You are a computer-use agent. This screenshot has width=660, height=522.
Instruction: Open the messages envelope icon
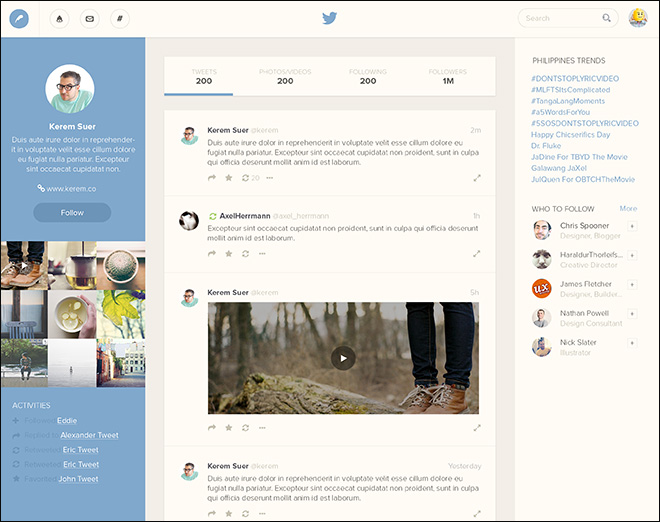click(x=90, y=19)
